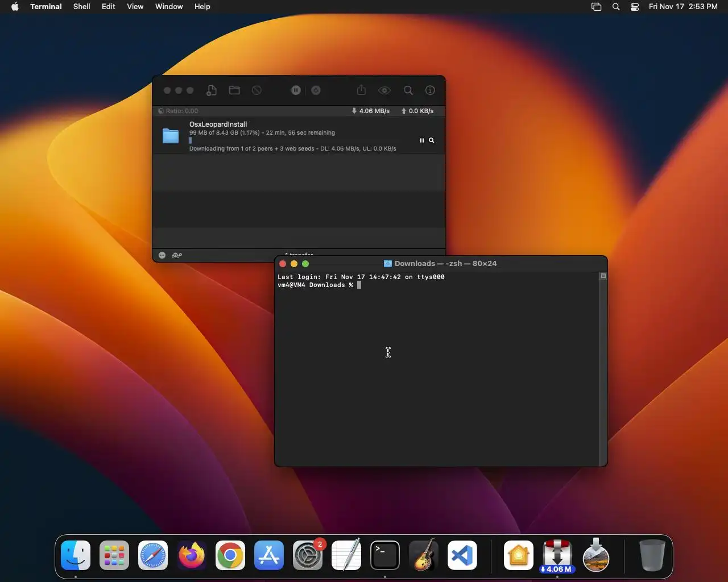Open the View menu
The image size is (728, 582).
(x=135, y=7)
